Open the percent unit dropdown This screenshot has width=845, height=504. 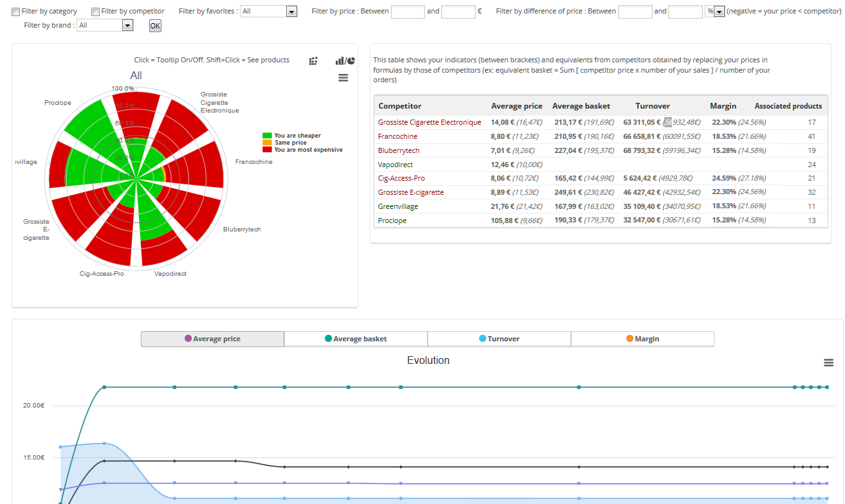pos(715,12)
